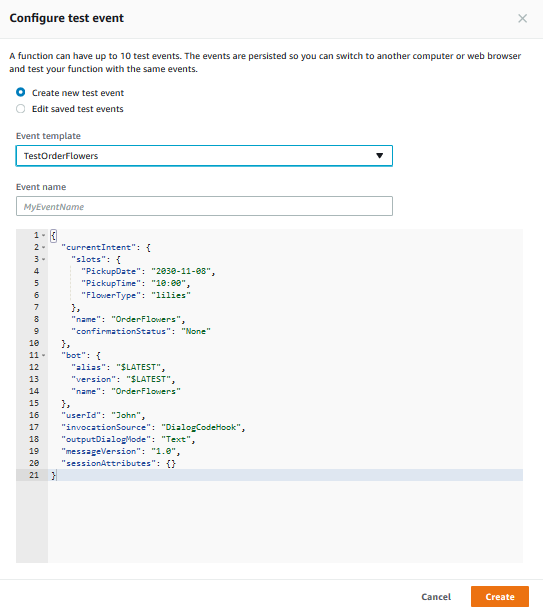Click line number 8 in gutter

click(x=36, y=319)
